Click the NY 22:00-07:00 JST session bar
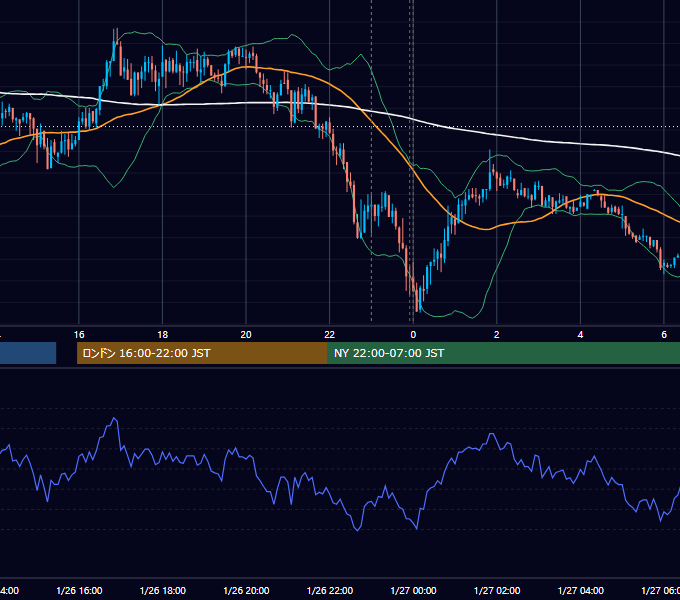Screen dimensions: 680x600 [503, 353]
